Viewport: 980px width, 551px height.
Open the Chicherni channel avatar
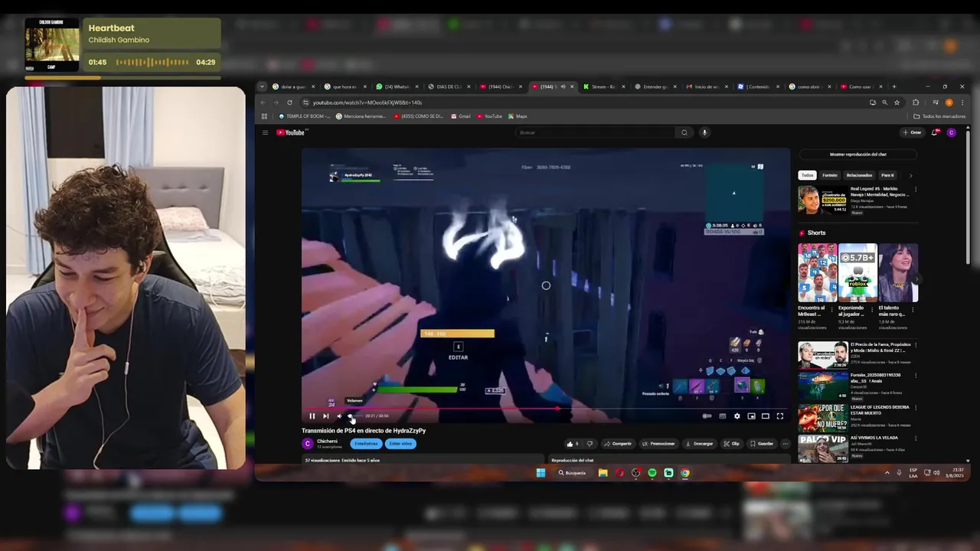click(x=308, y=444)
